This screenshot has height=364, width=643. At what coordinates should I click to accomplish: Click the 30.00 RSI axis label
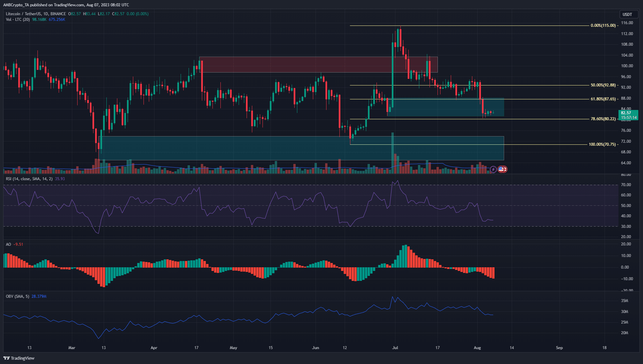[626, 227]
